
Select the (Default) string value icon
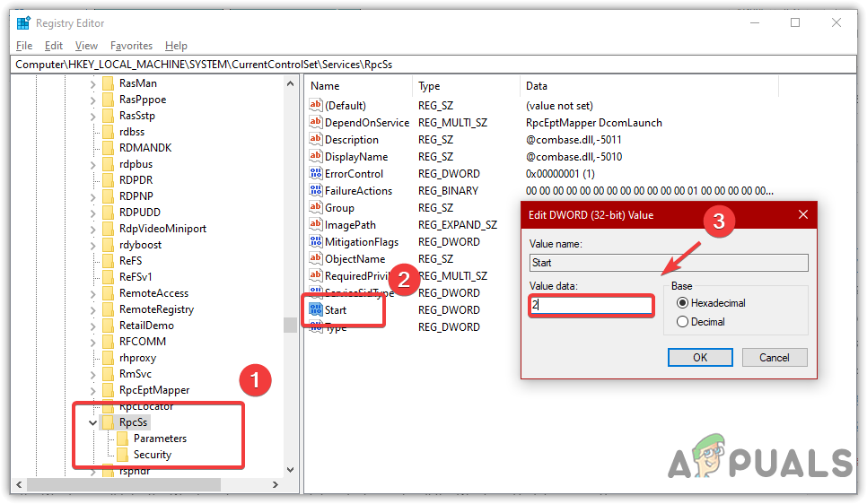click(x=316, y=105)
